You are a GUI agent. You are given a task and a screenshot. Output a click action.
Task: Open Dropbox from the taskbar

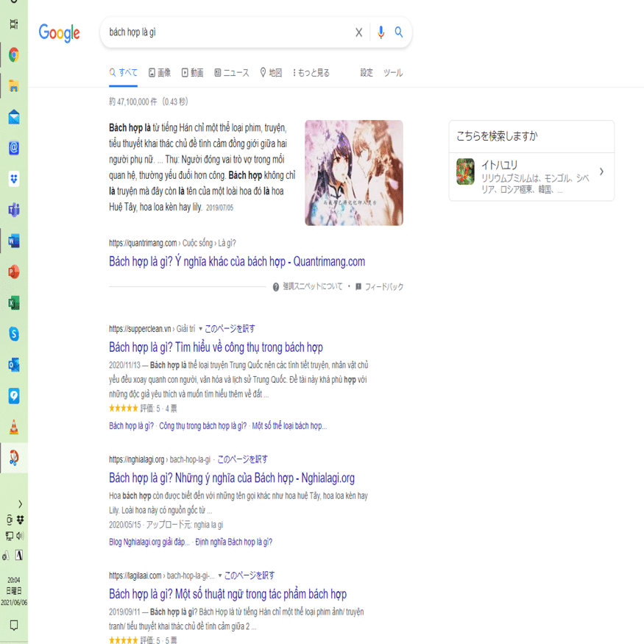point(14,179)
